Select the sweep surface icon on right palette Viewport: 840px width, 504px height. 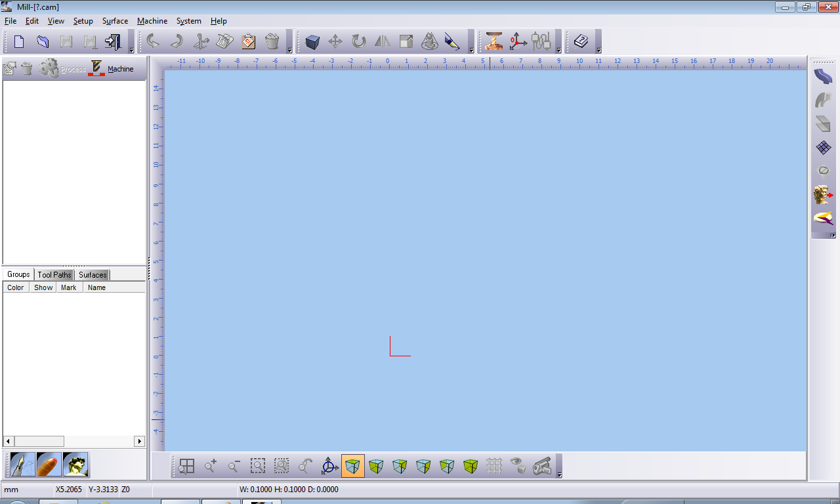(x=823, y=75)
